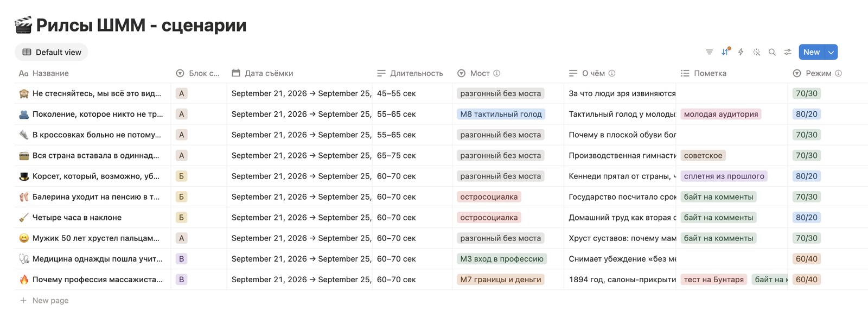Open the page starting Мужик 50 лет
Screen dimensions: 868x330
96,238
